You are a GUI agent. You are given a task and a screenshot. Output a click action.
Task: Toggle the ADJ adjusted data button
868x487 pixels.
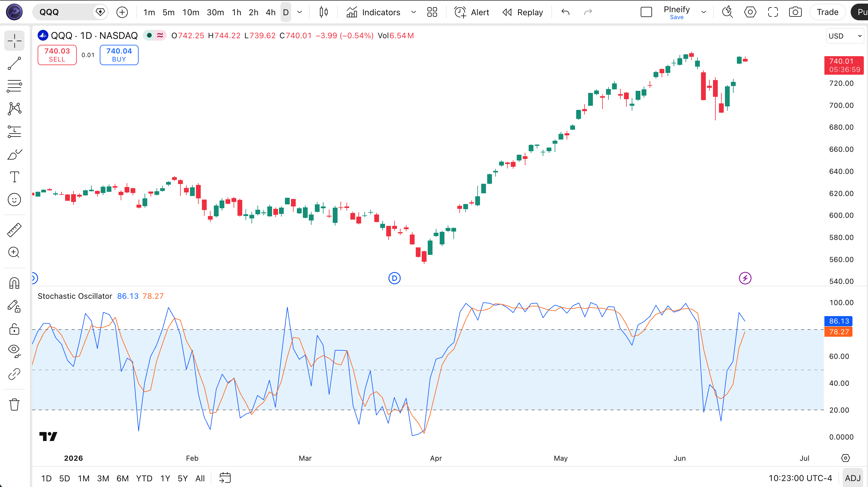click(853, 478)
